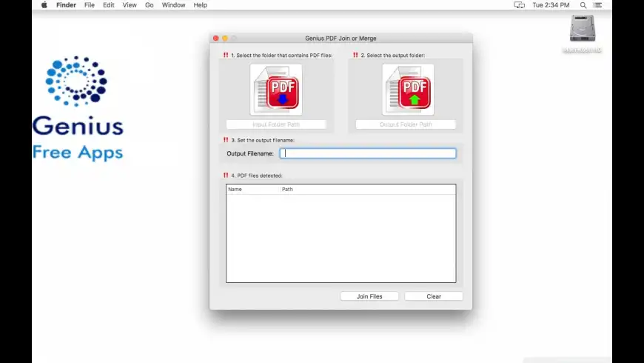Screen dimensions: 644x363
Task: Click the clock showing Tue 2:34 PM
Action: tap(551, 5)
